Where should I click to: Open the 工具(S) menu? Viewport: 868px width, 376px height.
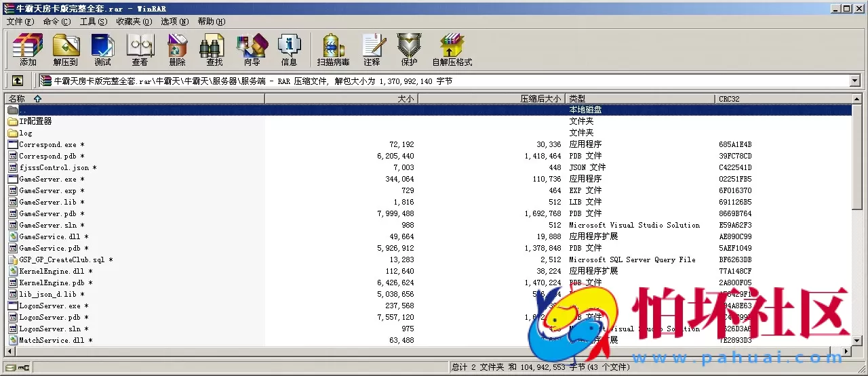click(x=94, y=22)
